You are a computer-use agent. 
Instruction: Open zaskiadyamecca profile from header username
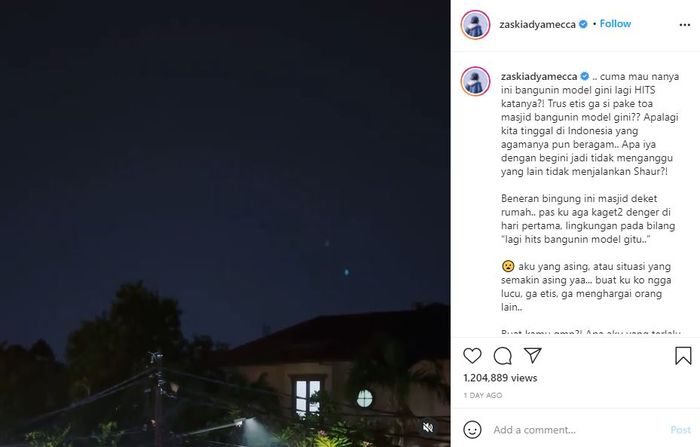537,25
